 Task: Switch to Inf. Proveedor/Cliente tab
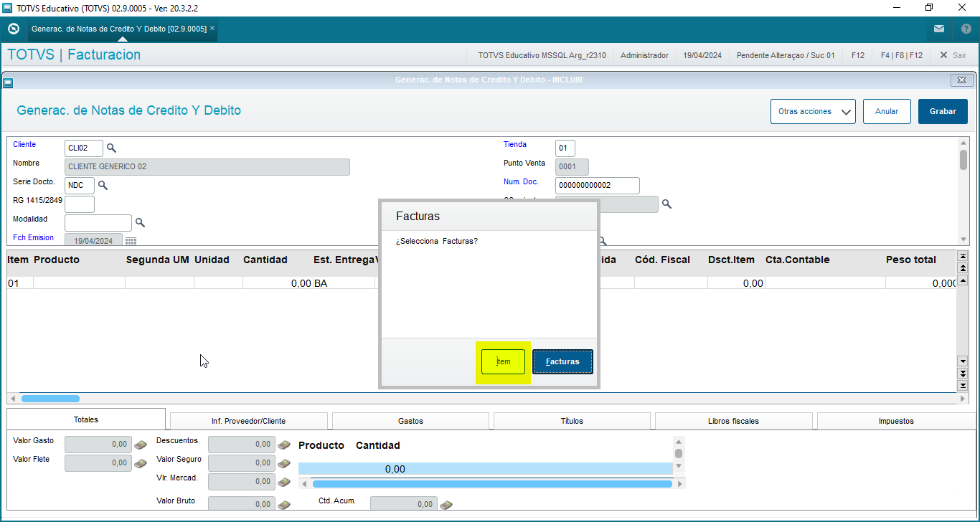[x=248, y=421]
